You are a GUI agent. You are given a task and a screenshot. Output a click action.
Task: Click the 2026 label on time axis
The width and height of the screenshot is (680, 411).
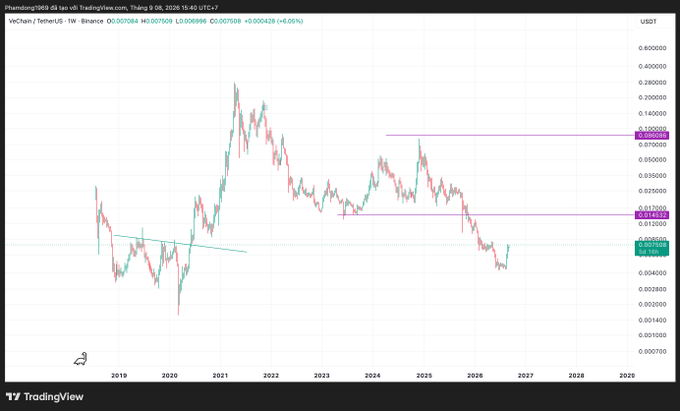click(x=475, y=375)
